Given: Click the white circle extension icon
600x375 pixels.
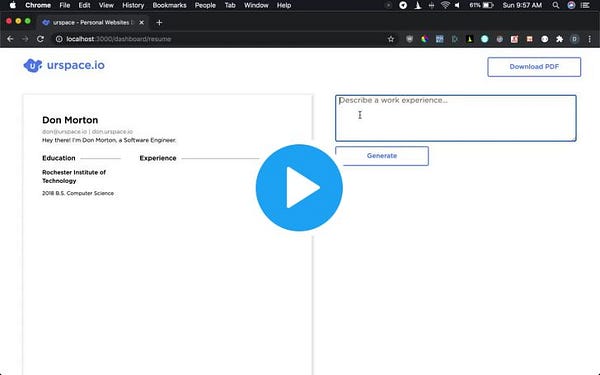Looking at the screenshot, I should tap(545, 39).
